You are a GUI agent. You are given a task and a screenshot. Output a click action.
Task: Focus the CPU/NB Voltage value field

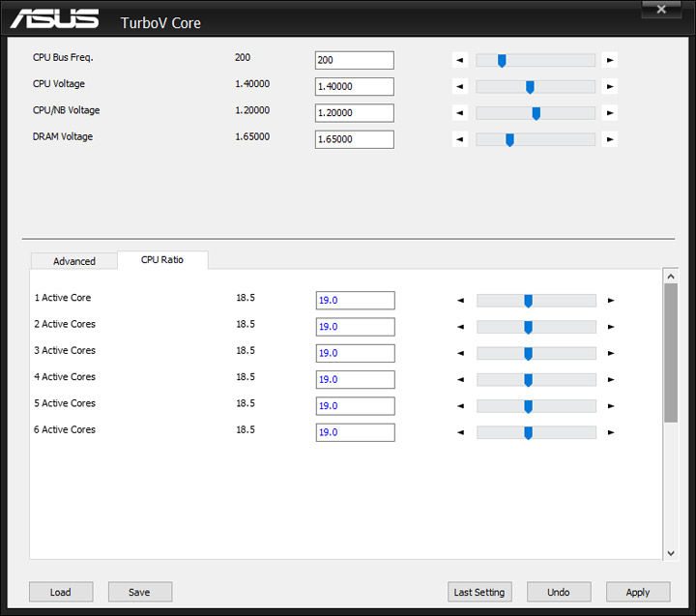pyautogui.click(x=354, y=113)
